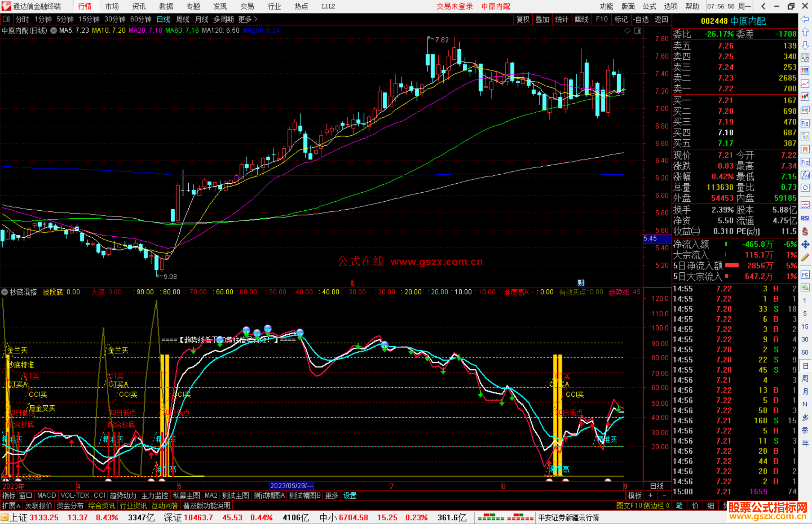Toggle the left panel layout button
This screenshot has width=812, height=524.
click(6, 19)
